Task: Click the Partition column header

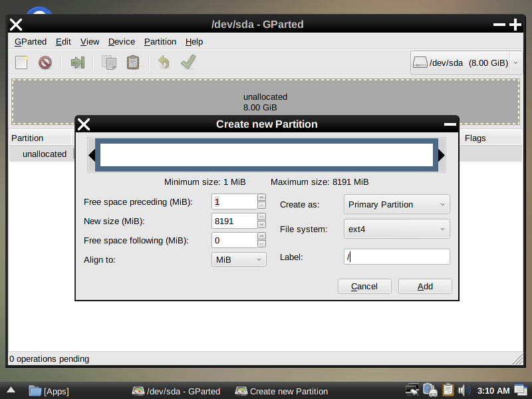Action: [x=40, y=138]
